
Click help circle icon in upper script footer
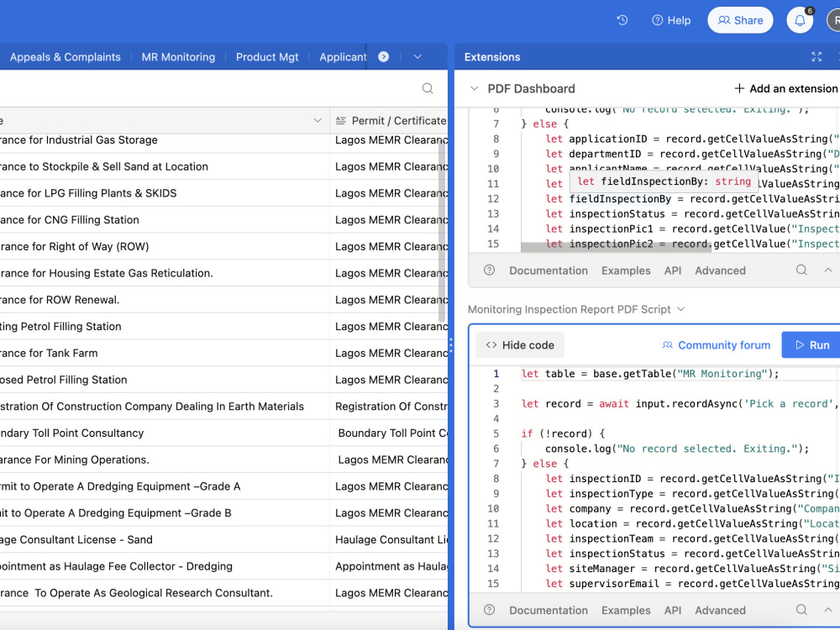point(489,270)
